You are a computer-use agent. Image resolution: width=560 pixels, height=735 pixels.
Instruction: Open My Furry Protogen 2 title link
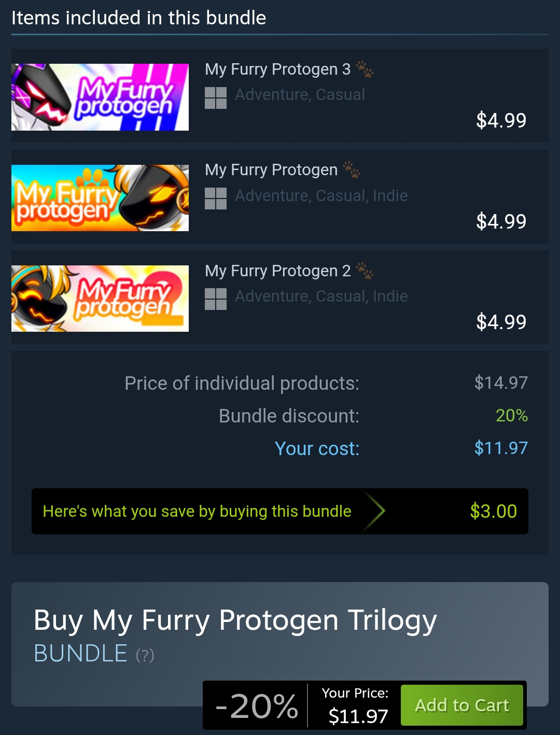point(278,271)
